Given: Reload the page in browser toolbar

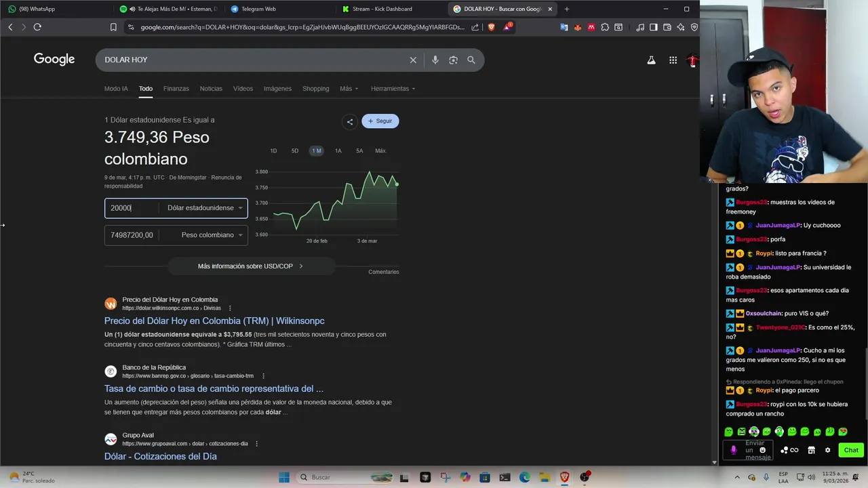Looking at the screenshot, I should [37, 27].
